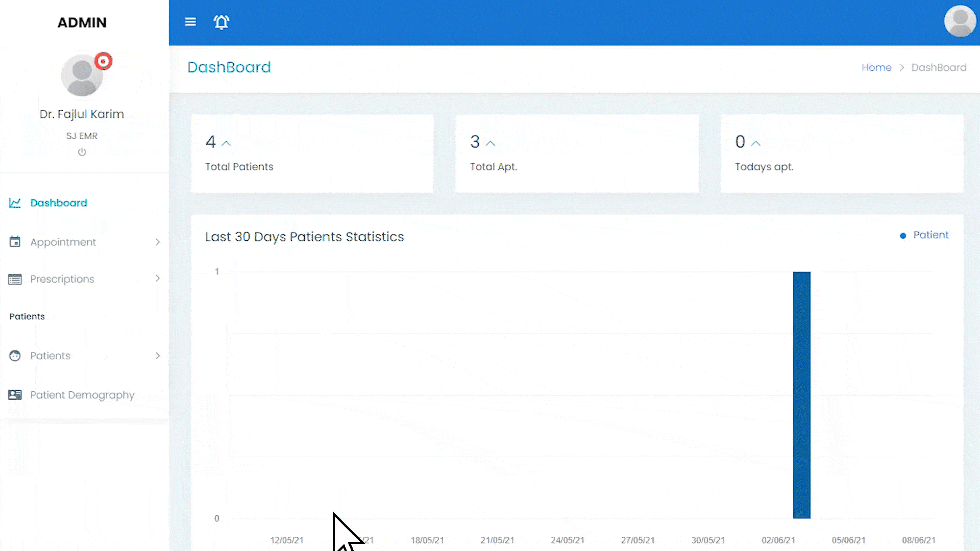Click the SJ EMR text

point(82,136)
